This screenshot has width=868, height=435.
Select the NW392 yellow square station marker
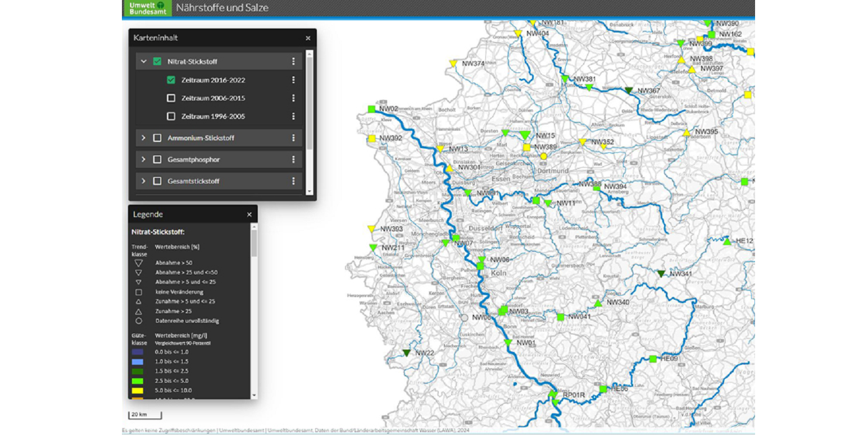tap(371, 139)
